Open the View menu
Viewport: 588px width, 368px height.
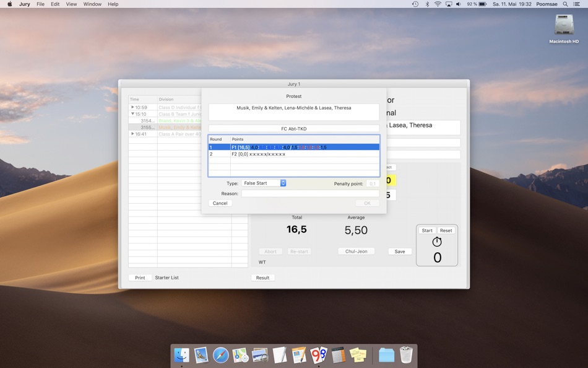[x=71, y=4]
